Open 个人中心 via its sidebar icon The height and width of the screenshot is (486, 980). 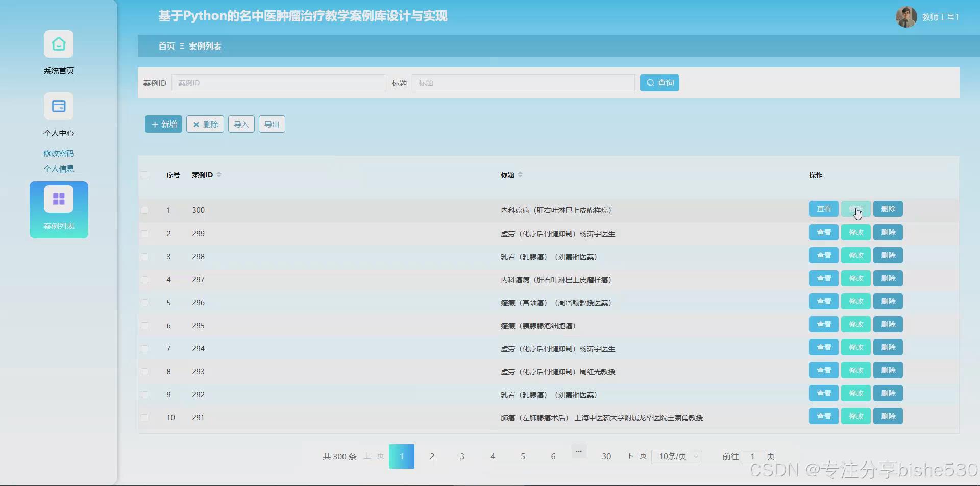[58, 106]
